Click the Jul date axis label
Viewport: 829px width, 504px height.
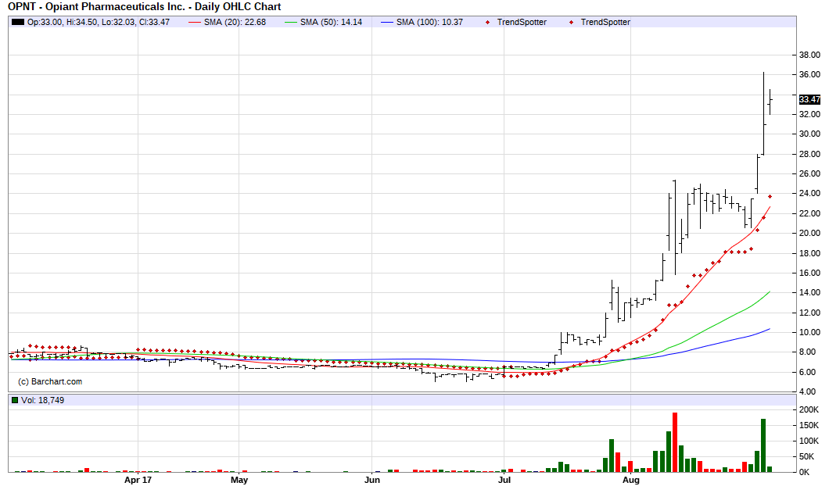(x=504, y=480)
